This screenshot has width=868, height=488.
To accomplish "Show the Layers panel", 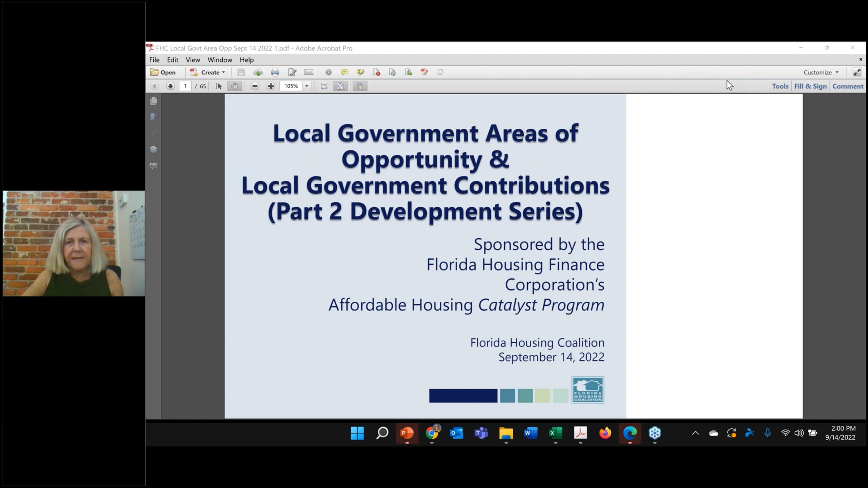I will [154, 149].
